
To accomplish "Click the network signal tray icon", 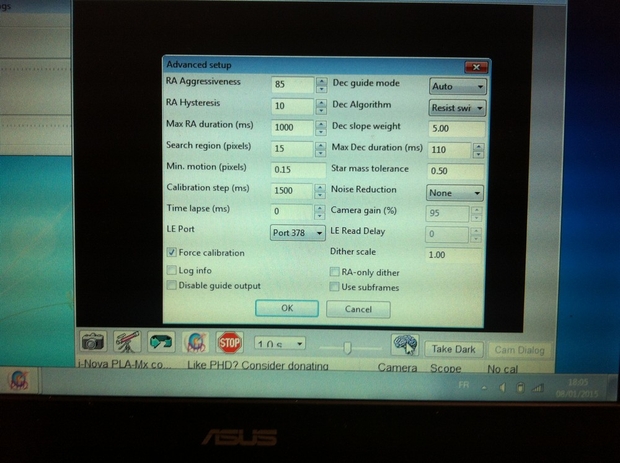I will [x=537, y=388].
